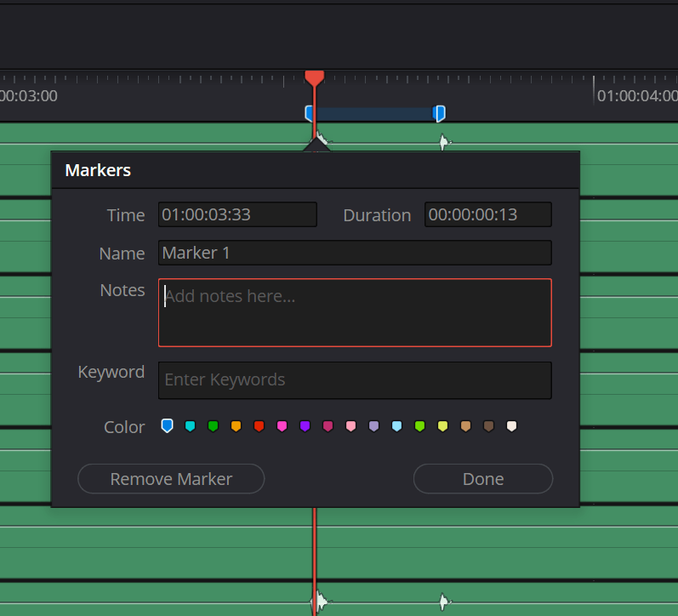Screen dimensions: 678x616
Task: Select the lime green marker color
Action: pos(419,426)
